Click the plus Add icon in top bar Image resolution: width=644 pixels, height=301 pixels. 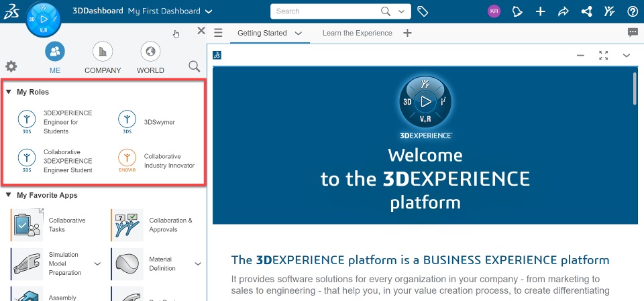click(541, 11)
